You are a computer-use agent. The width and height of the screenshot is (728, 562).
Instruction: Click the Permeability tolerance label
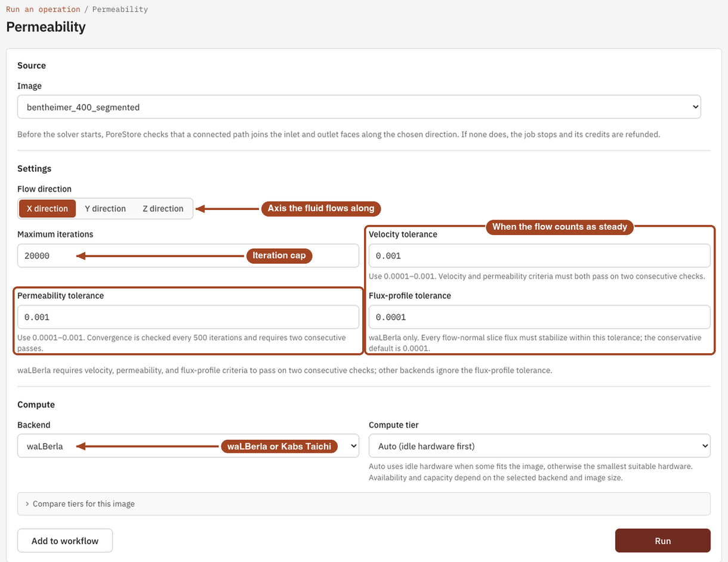coord(60,296)
